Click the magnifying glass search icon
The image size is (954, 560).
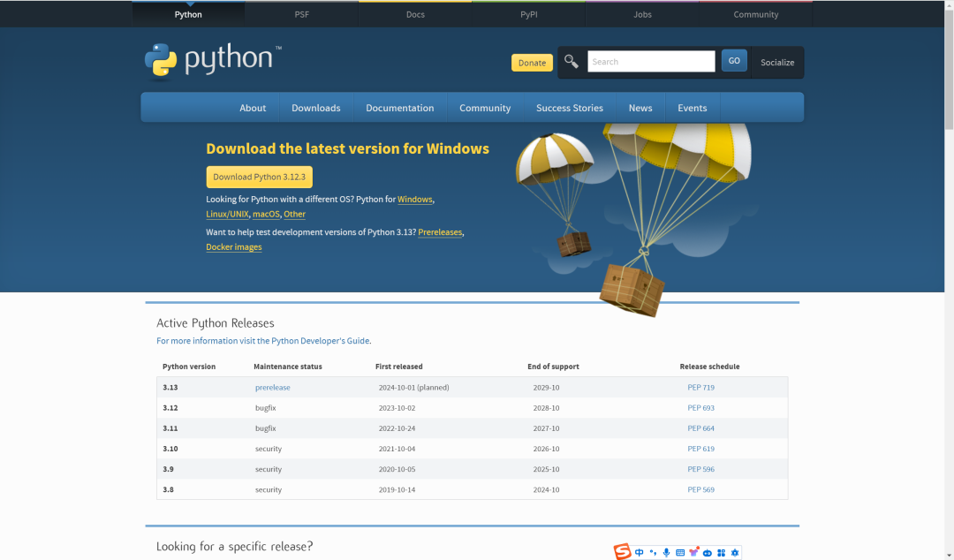point(572,62)
